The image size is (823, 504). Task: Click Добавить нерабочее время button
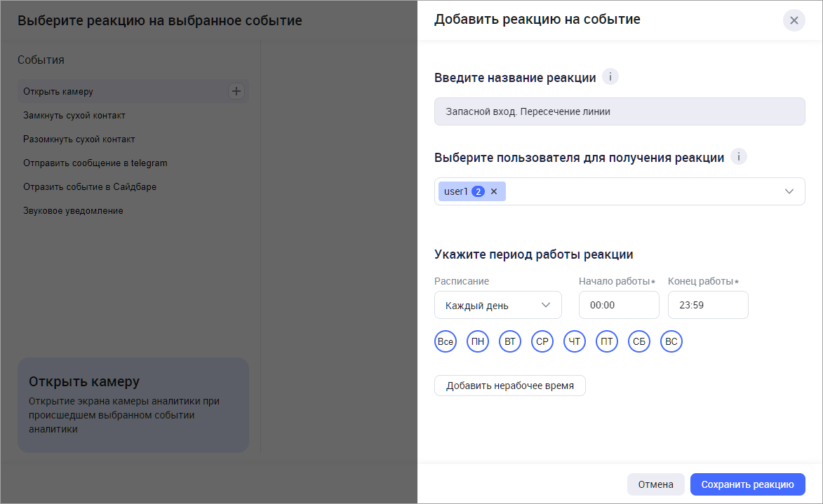click(x=509, y=386)
